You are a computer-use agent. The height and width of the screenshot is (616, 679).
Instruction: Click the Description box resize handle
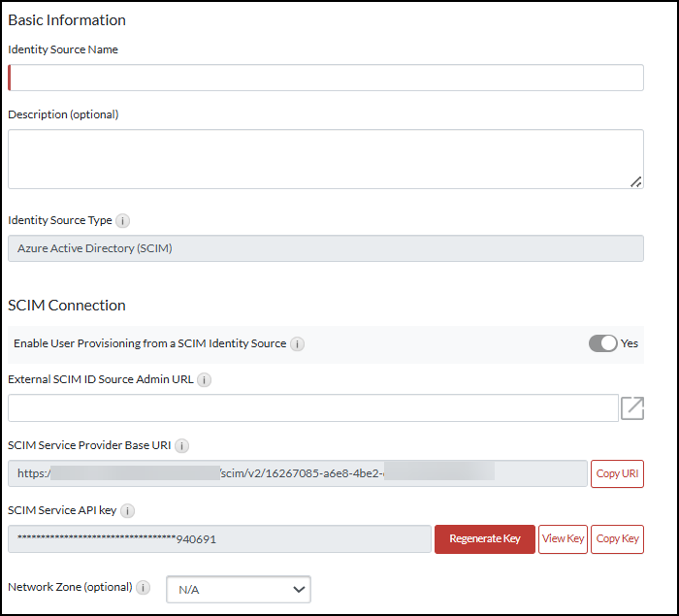[x=636, y=181]
